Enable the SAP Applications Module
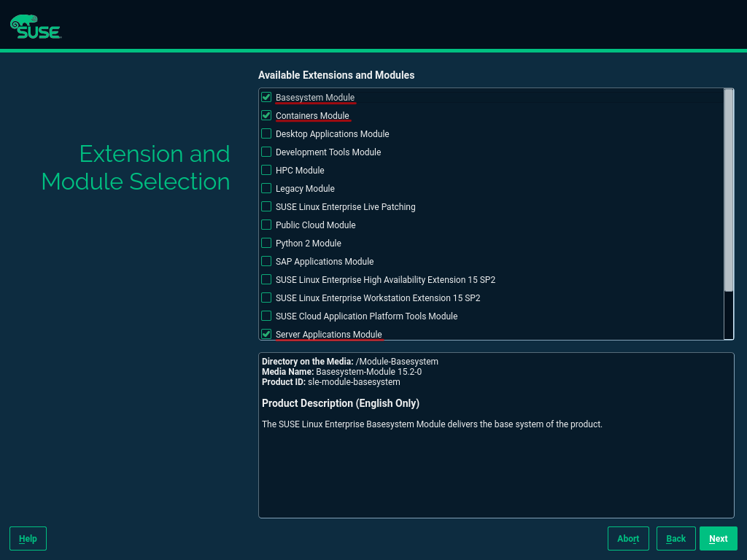Screen dimensions: 747x560 pyautogui.click(x=266, y=260)
